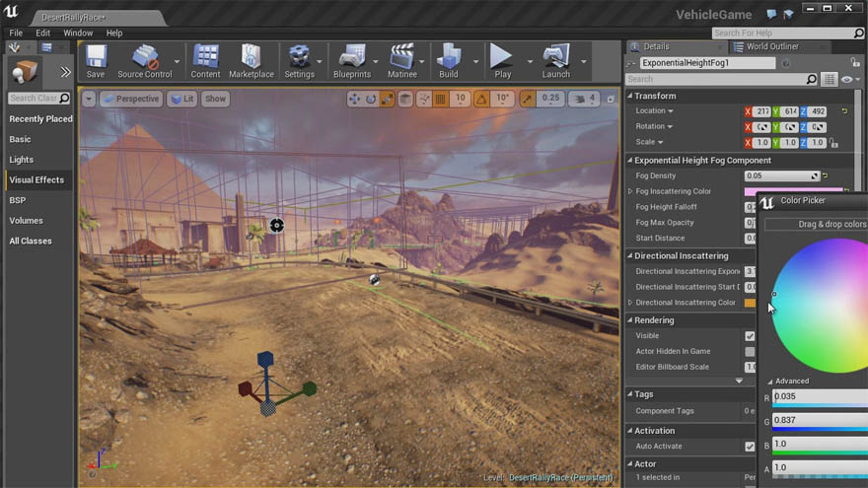868x488 pixels.
Task: Collapse the Directional Inscattering section
Action: (x=630, y=255)
